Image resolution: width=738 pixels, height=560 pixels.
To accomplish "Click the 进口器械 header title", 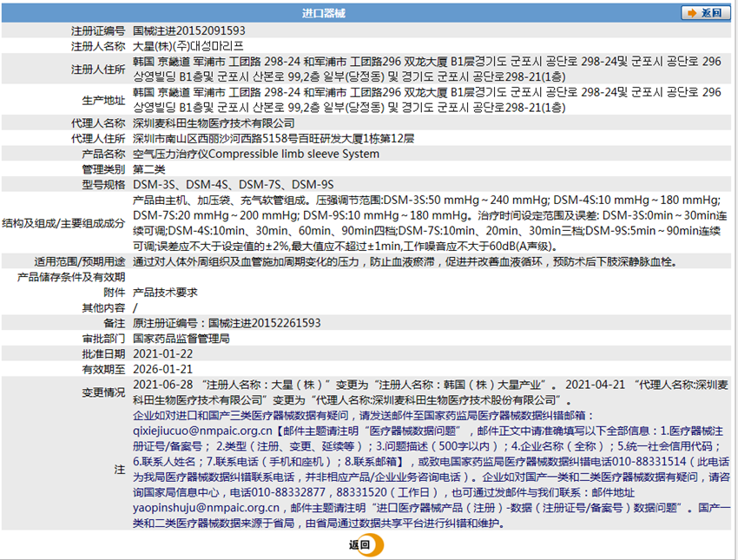I will click(323, 13).
